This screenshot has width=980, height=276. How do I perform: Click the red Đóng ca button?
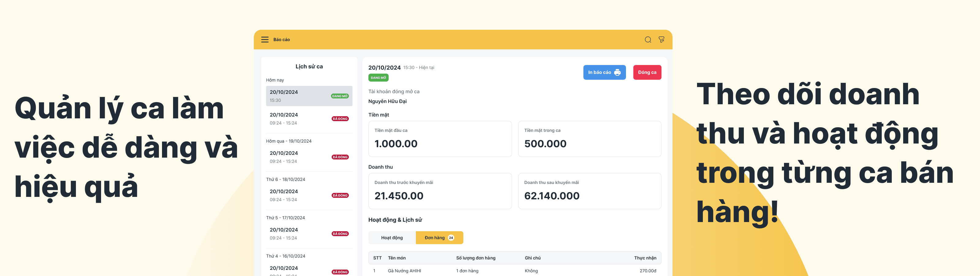tap(647, 72)
